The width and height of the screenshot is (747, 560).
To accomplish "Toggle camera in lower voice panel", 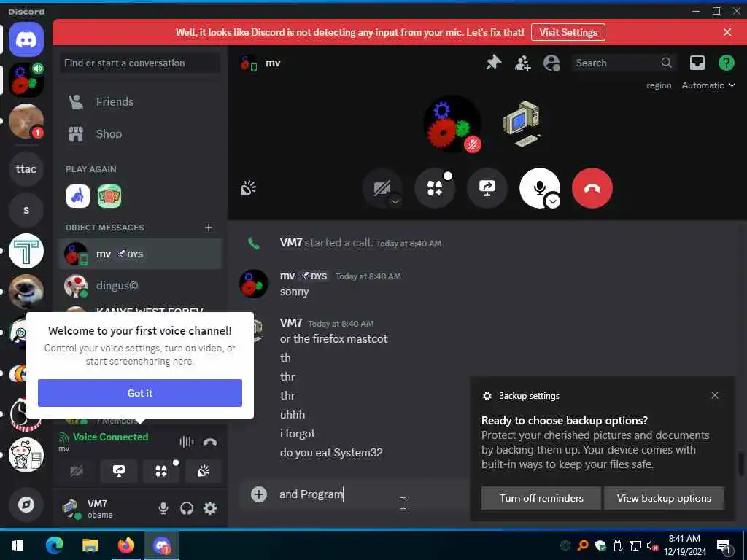I will (x=76, y=472).
